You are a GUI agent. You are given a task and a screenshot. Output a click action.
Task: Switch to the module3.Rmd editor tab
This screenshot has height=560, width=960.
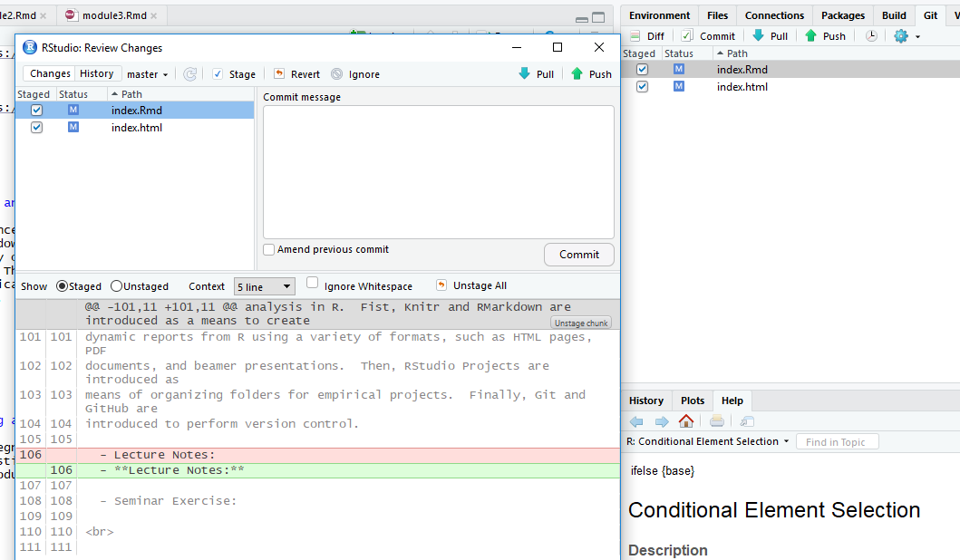(x=114, y=15)
